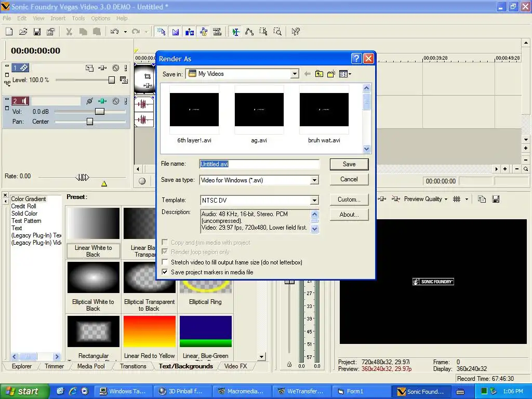This screenshot has width=532, height=399.
Task: Click track 2 Track FX icon
Action: [102, 101]
